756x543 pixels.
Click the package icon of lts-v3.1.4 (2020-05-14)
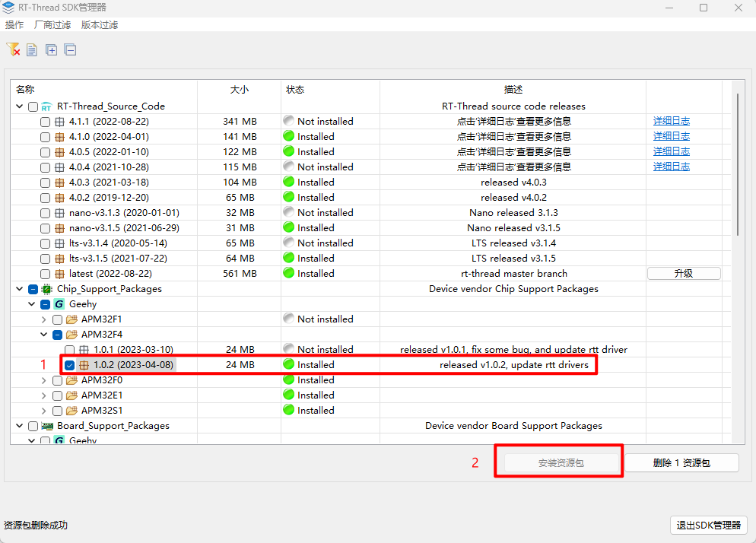click(60, 243)
